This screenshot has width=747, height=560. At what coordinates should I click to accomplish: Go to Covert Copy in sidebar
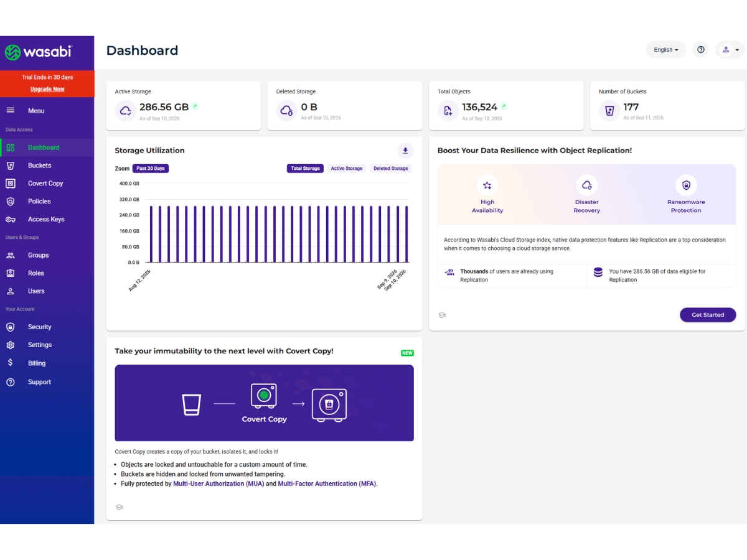[47, 184]
